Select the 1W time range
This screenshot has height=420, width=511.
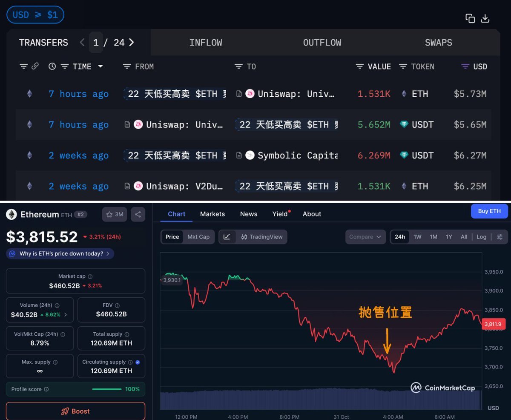[417, 237]
